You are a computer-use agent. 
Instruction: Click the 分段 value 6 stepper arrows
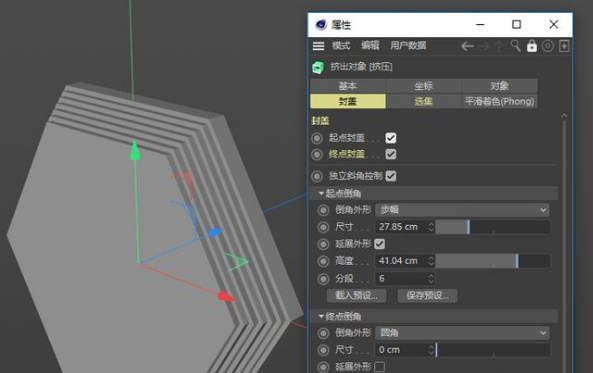431,279
